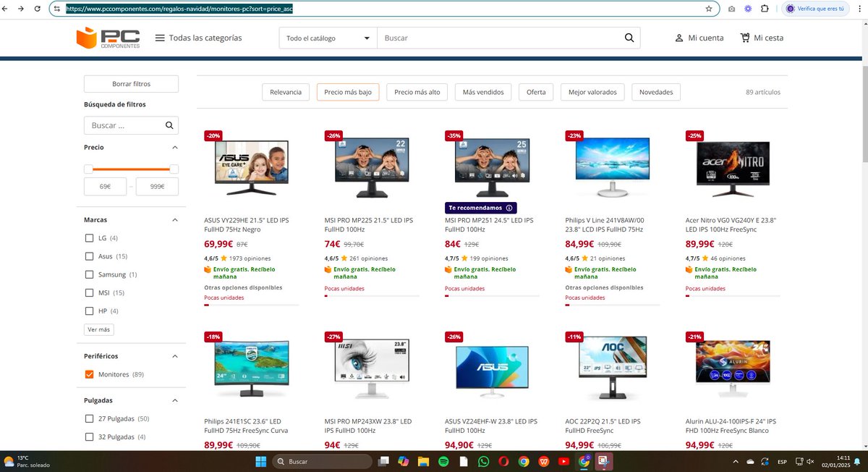This screenshot has height=472, width=868.
Task: Click Ver más under Marcas
Action: coord(99,329)
